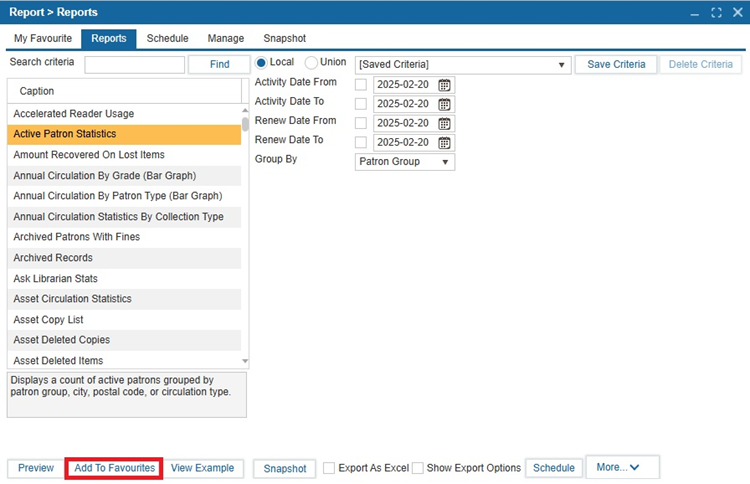750x484 pixels.
Task: Open calendar picker for Activity Date From
Action: (444, 85)
